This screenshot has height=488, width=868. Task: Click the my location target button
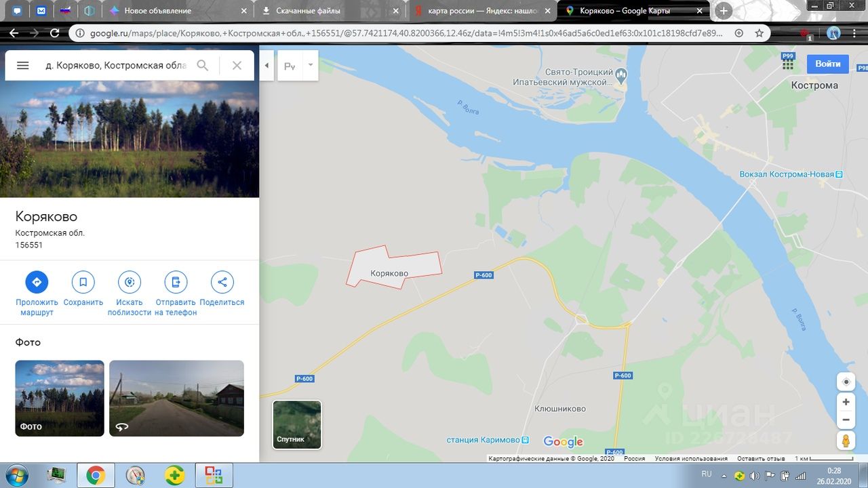click(x=846, y=382)
